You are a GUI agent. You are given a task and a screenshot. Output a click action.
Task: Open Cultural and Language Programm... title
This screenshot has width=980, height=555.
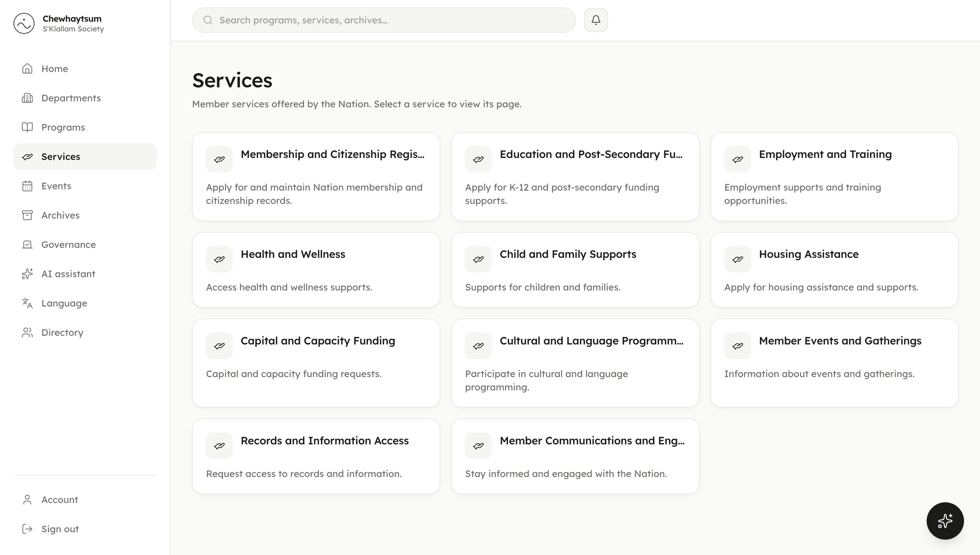click(x=592, y=341)
